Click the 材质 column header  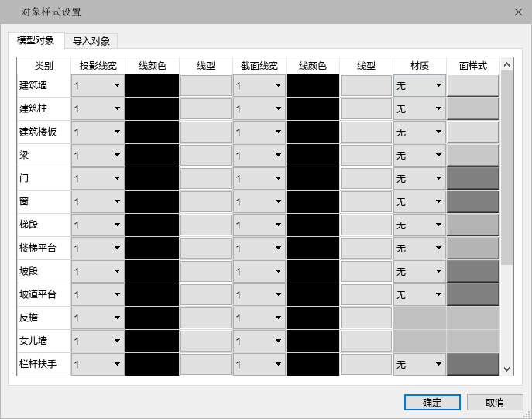pos(420,66)
